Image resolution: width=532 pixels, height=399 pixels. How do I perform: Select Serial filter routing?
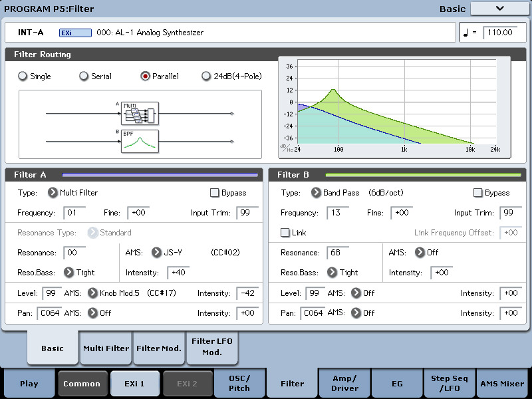click(84, 76)
